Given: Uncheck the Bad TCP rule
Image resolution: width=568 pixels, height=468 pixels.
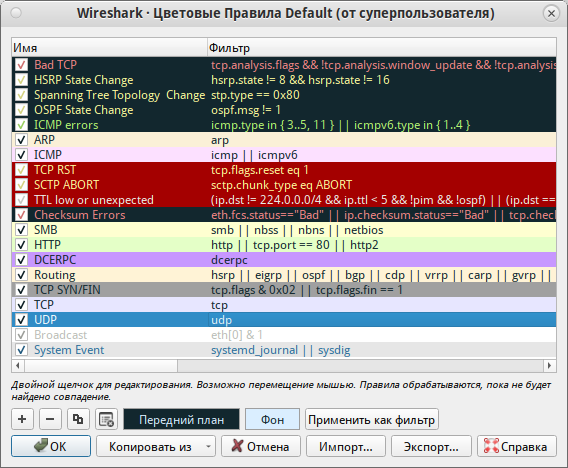Looking at the screenshot, I should click(21, 65).
